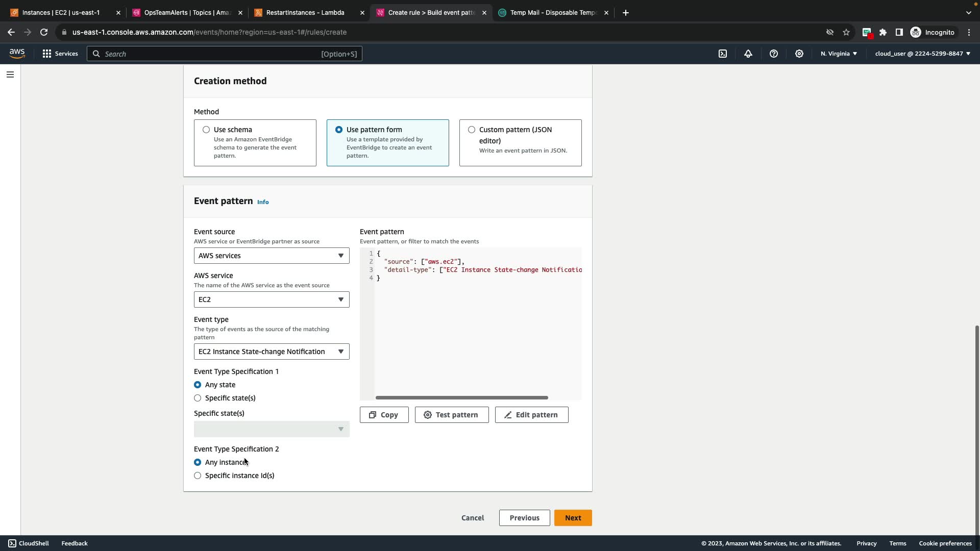Open the Services grid menu
This screenshot has width=980, height=551.
pos(60,54)
